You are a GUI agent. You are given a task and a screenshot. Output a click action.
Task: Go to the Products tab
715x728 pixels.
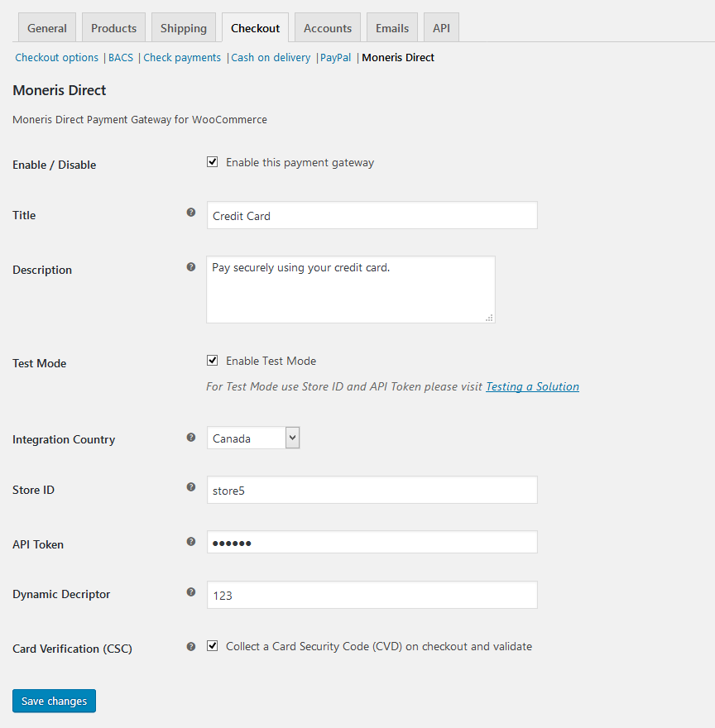(x=113, y=28)
